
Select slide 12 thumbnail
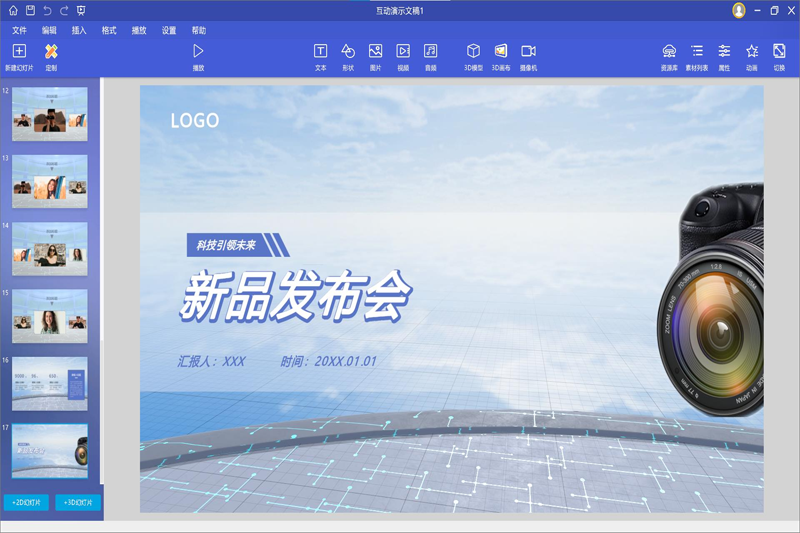(49, 114)
